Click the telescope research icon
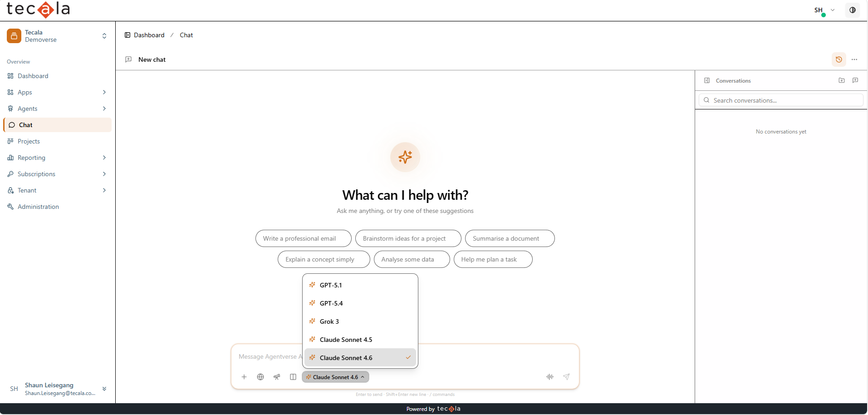This screenshot has width=868, height=415. click(277, 377)
